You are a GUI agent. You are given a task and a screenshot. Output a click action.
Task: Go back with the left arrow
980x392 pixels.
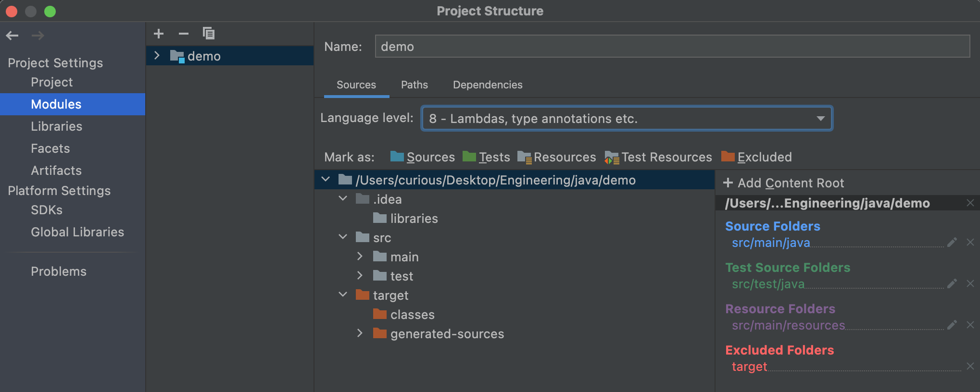tap(12, 36)
